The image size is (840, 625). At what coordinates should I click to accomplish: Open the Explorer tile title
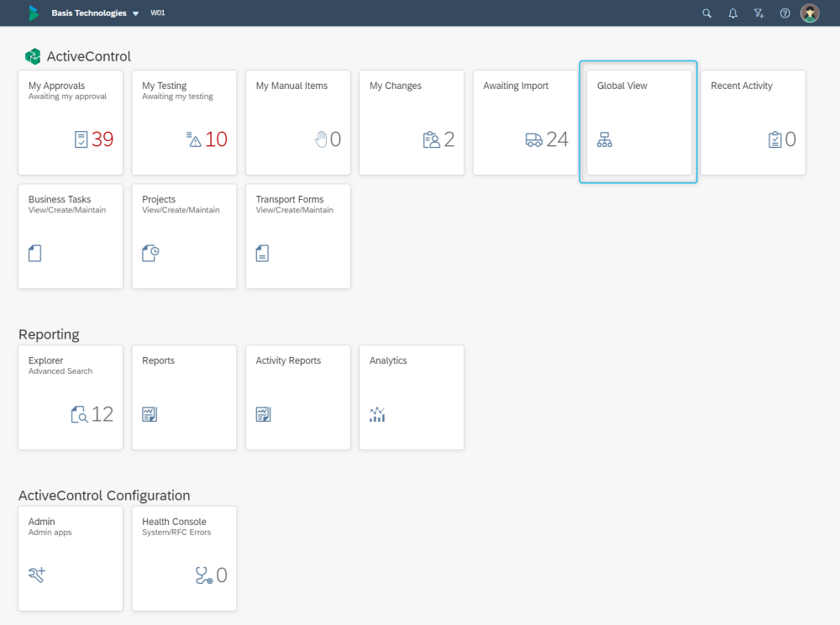point(45,360)
